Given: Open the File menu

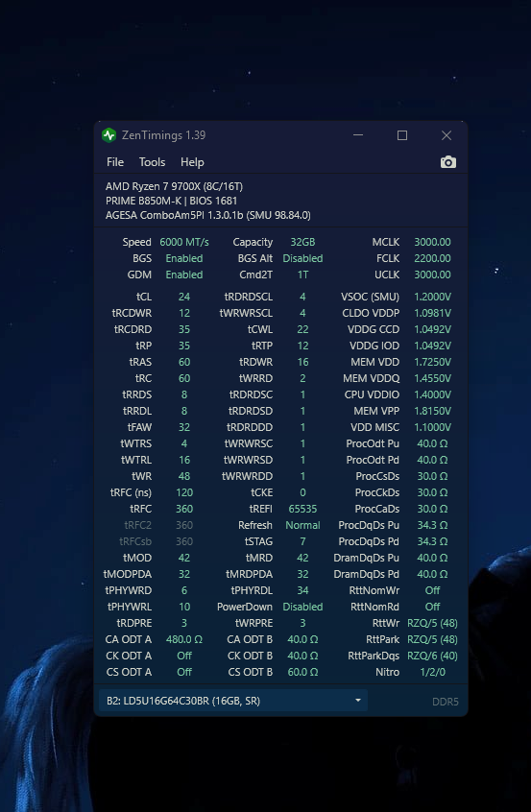Looking at the screenshot, I should coord(115,162).
